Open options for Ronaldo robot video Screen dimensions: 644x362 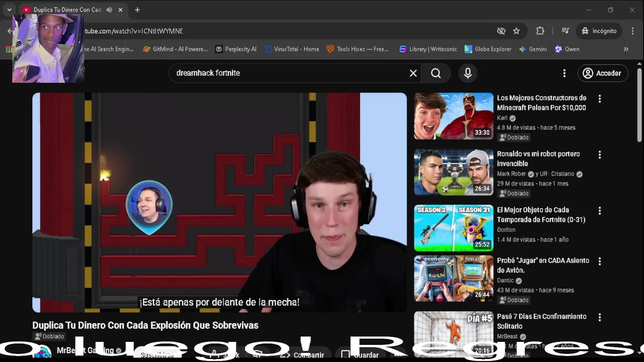click(x=599, y=155)
